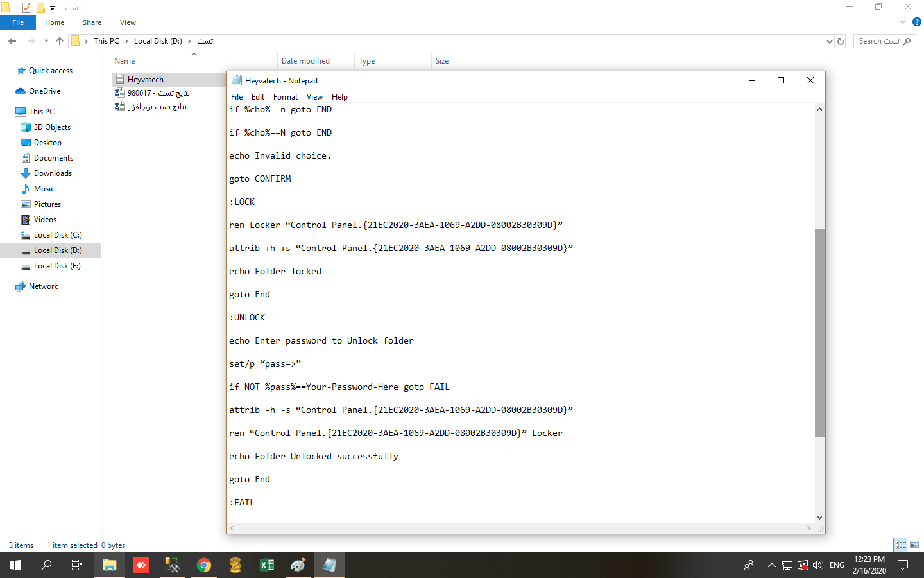Open Chrome from the taskbar
The height and width of the screenshot is (578, 924).
click(x=204, y=565)
